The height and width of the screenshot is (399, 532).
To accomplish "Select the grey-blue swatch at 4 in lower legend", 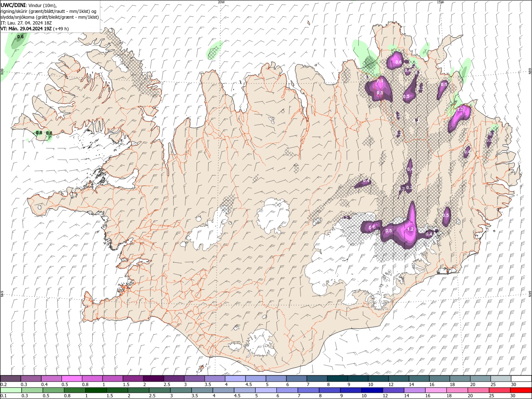I will (x=223, y=390).
